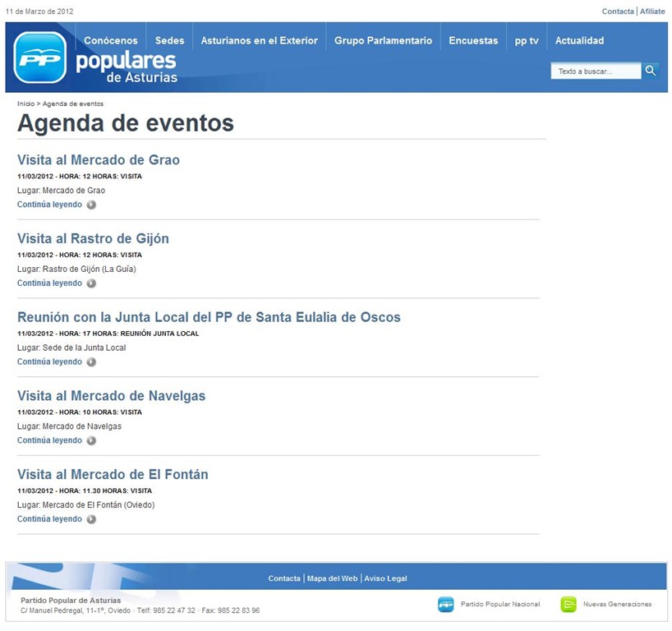This screenshot has height=631, width=672.
Task: Click text Lugar: Mercado de Grao
Action: click(x=61, y=191)
